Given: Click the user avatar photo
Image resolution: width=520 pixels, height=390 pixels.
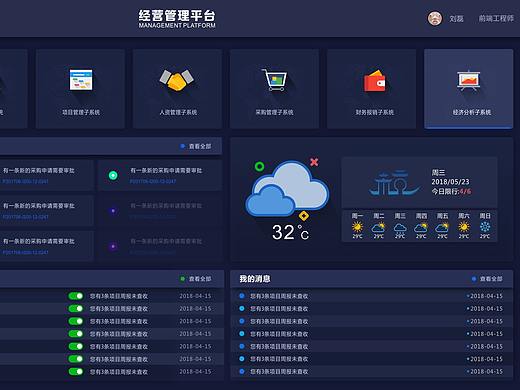Looking at the screenshot, I should (435, 18).
